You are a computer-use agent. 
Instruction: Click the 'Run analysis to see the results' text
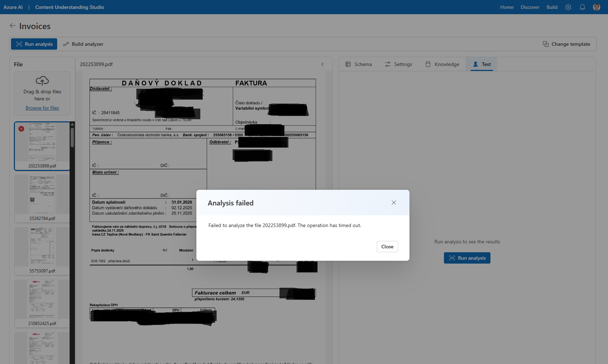click(467, 242)
